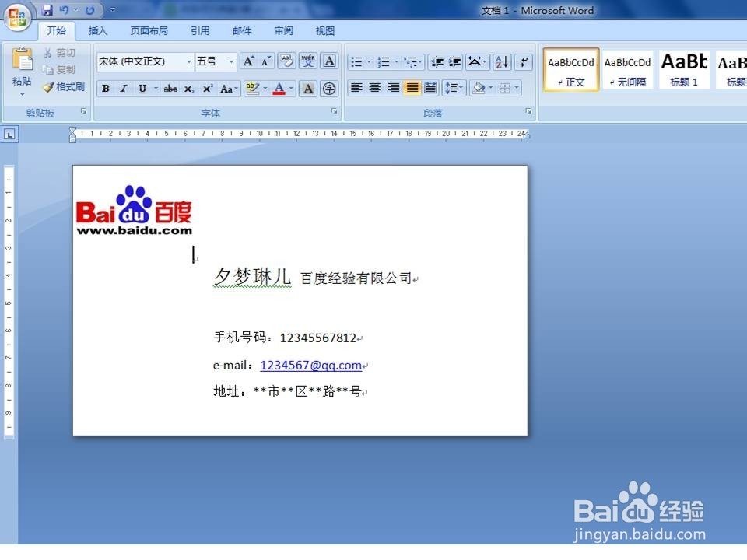This screenshot has width=747, height=560.
Task: Click the 1234567@qq.com hyperlink
Action: [x=312, y=365]
